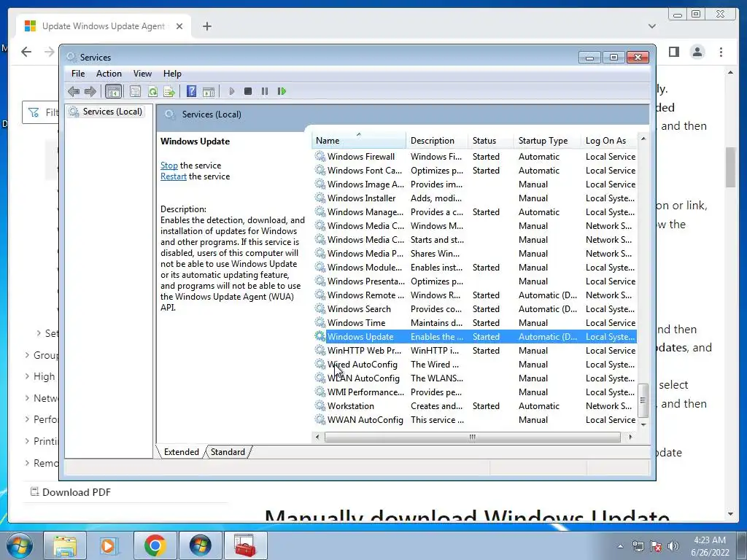This screenshot has height=560, width=747.
Task: Sort services by the Name column header
Action: tap(359, 141)
